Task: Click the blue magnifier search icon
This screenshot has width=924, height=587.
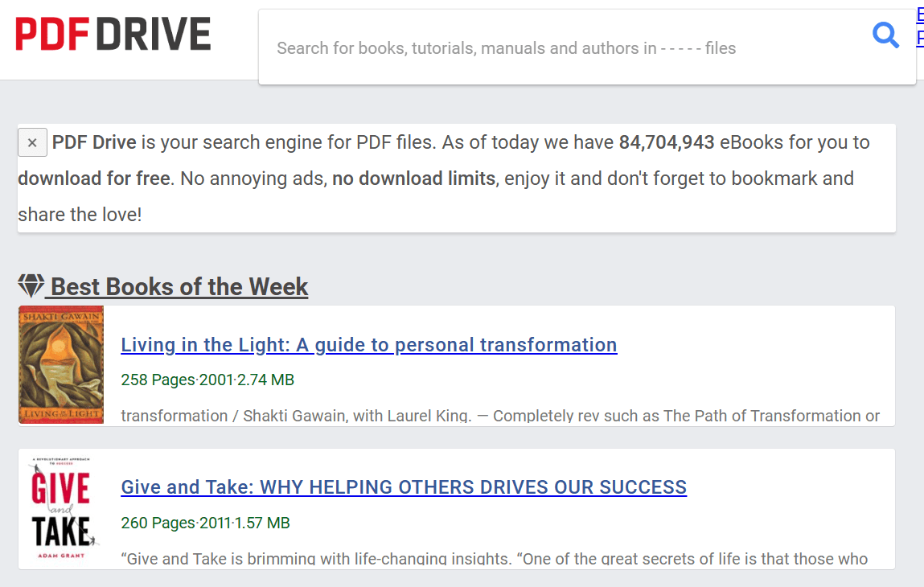Action: (x=885, y=35)
